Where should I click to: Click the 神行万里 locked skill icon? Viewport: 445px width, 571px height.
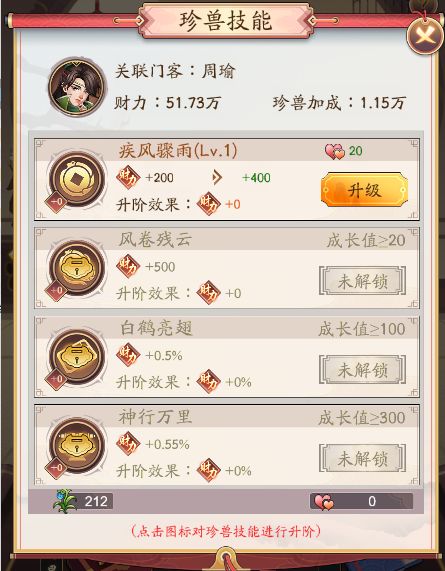point(77,446)
